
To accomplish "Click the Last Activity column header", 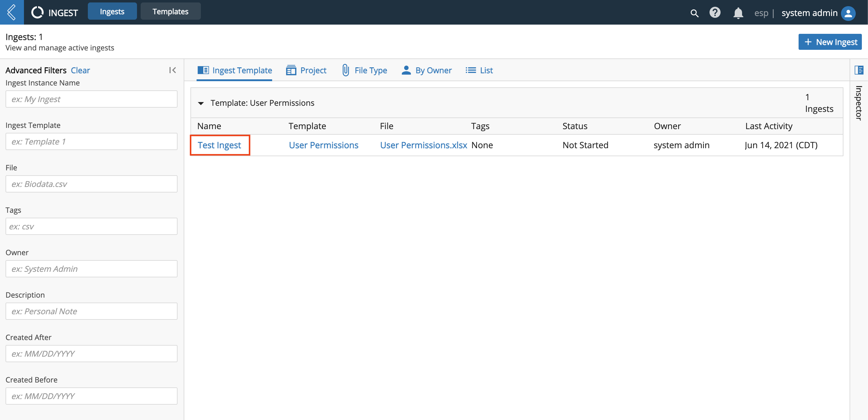I will click(768, 126).
